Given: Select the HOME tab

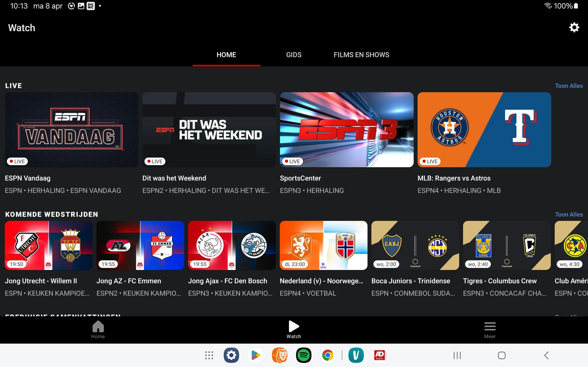Looking at the screenshot, I should (226, 55).
